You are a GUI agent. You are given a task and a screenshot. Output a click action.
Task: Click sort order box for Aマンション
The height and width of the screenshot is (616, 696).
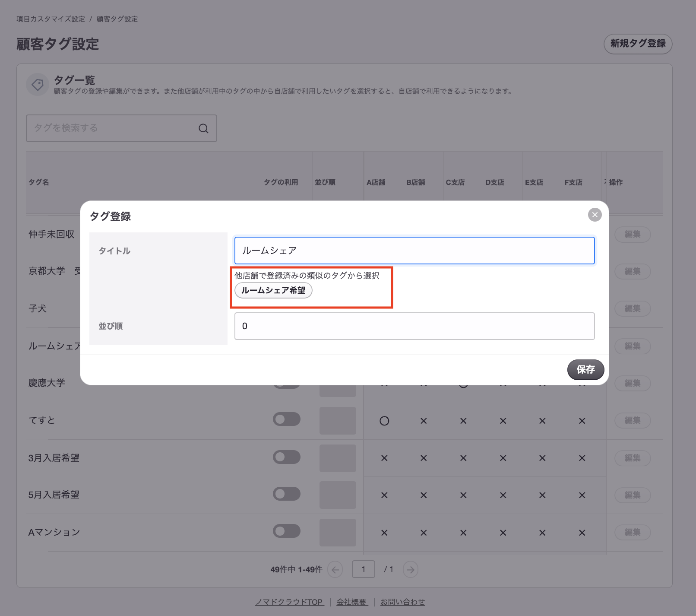coord(338,533)
